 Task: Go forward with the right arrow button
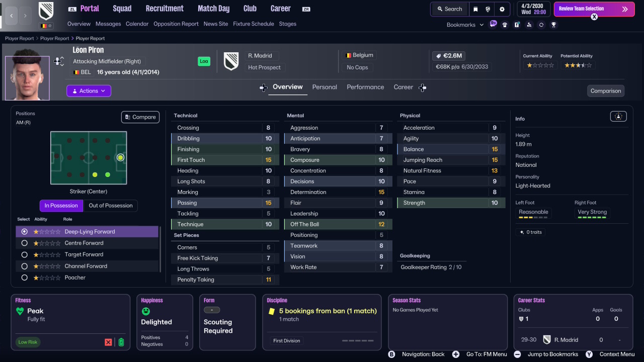25,16
